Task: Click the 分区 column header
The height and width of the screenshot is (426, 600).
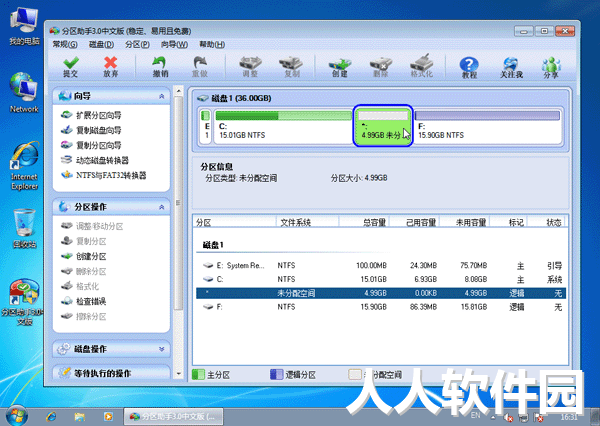Action: coord(235,222)
